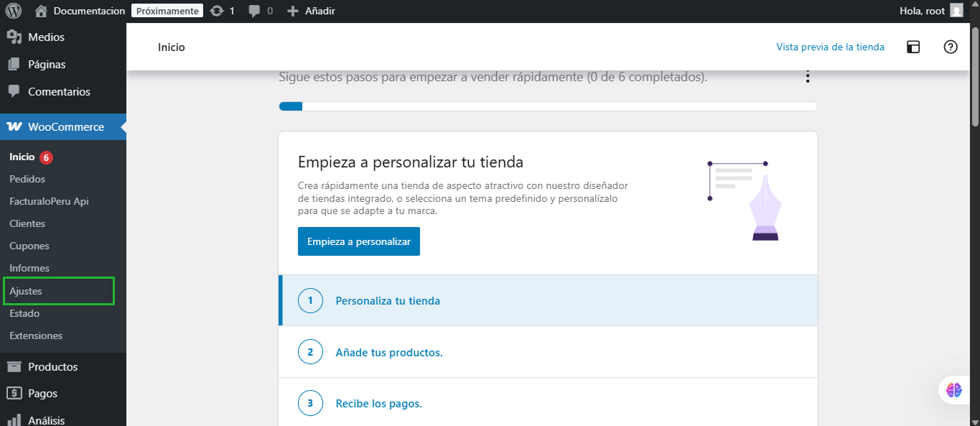Open Vista previa de la tienda link
This screenshot has width=980, height=426.
pyautogui.click(x=830, y=47)
